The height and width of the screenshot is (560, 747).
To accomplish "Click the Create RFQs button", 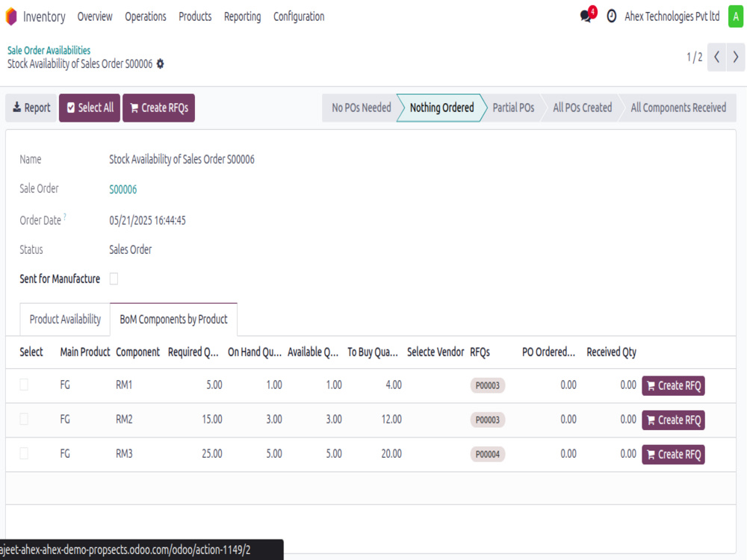I will point(158,108).
